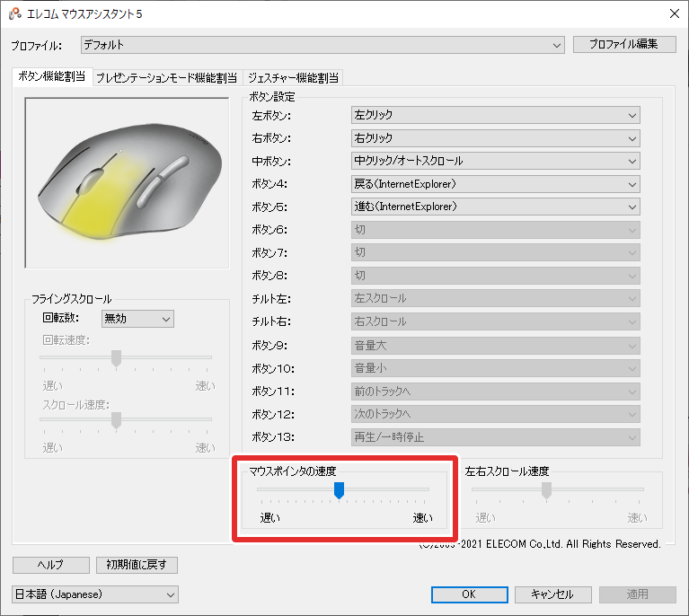Click the マウスポインタの速度 slider thumb
Viewport: 689px width, 616px height.
[339, 490]
